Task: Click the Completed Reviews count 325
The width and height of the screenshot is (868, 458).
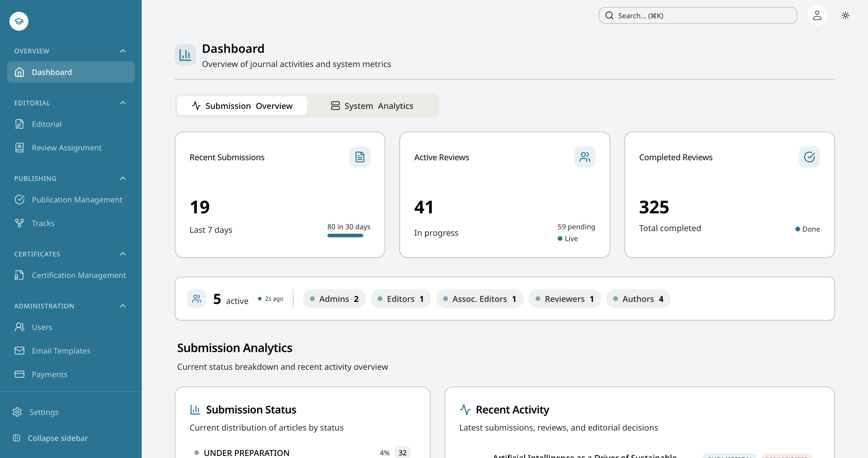Action: [654, 207]
